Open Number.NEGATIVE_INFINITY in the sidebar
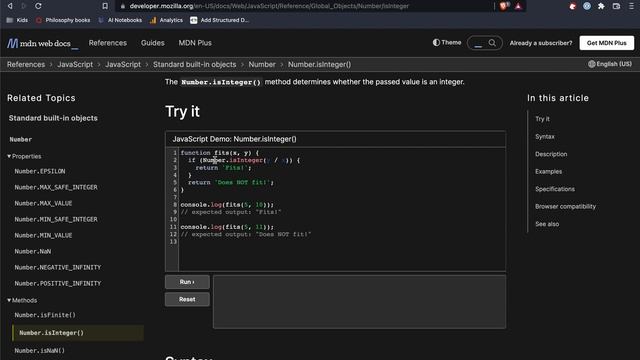Screen dimensions: 640x360 [58, 267]
